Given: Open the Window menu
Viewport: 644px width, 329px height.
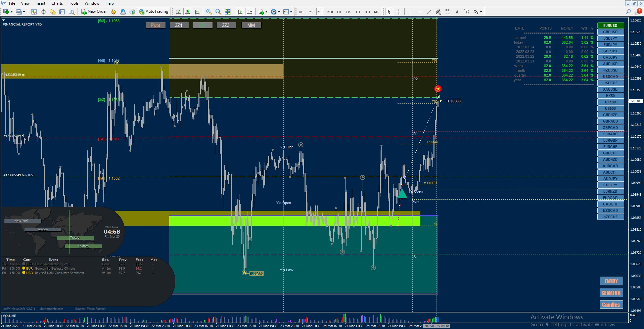Looking at the screenshot, I should click(92, 3).
